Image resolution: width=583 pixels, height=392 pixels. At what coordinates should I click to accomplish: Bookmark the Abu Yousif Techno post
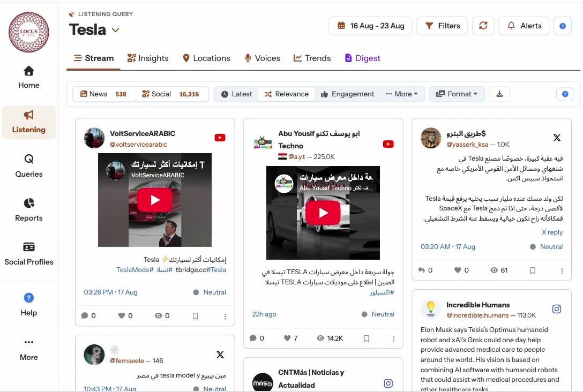tap(366, 338)
